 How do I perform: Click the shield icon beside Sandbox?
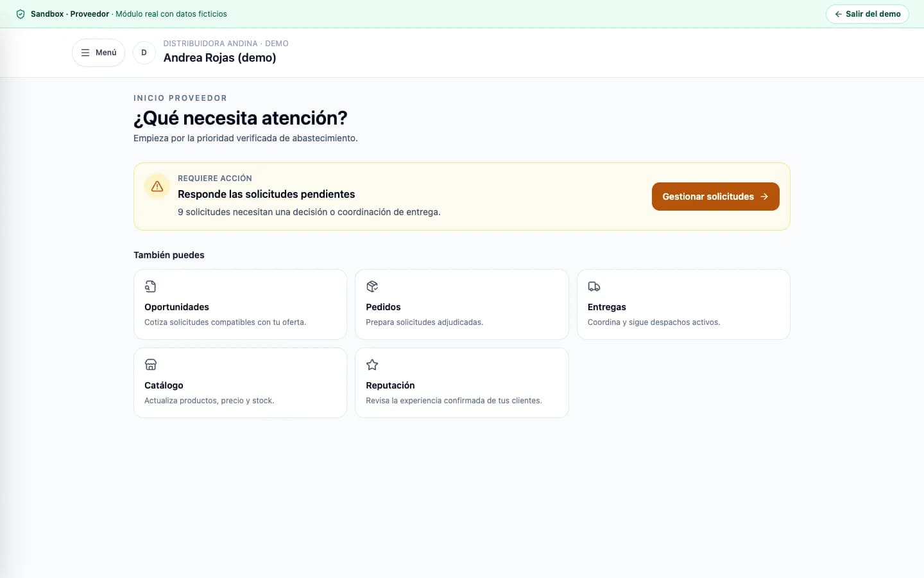pos(21,14)
